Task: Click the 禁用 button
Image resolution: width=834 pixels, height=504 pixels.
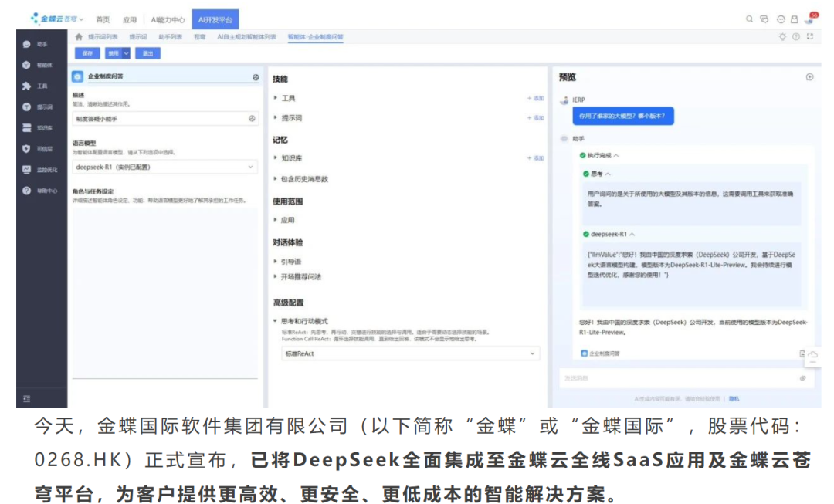Action: tap(113, 53)
